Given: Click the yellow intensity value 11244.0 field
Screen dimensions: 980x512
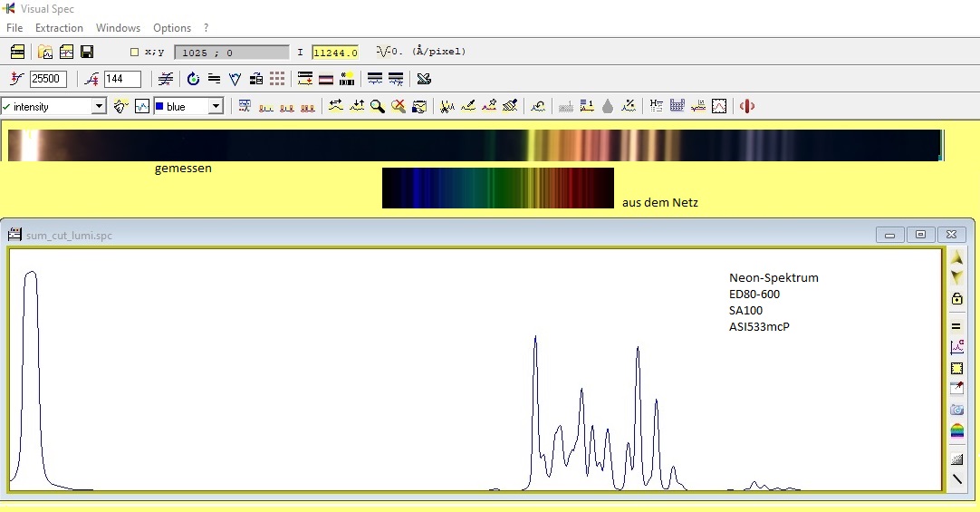Looking at the screenshot, I should tap(335, 53).
